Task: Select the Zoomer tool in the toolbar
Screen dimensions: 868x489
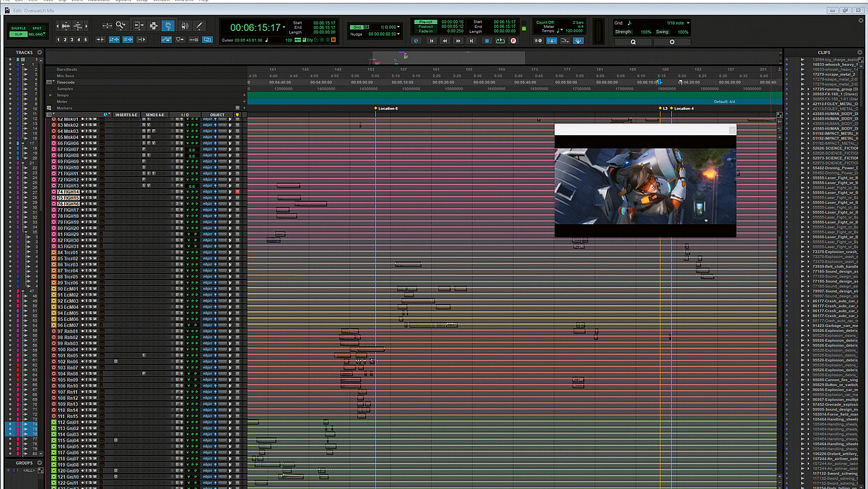Action: pos(121,25)
